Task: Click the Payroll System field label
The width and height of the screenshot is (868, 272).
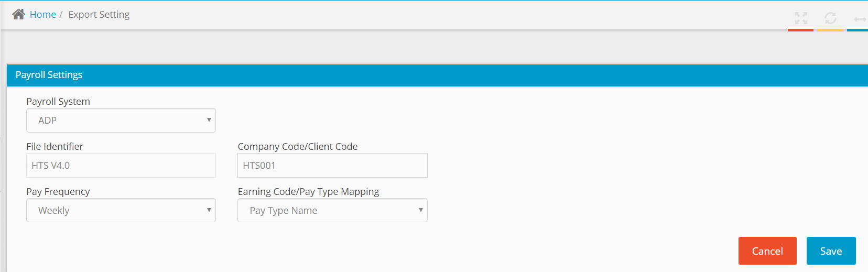Action: tap(58, 101)
